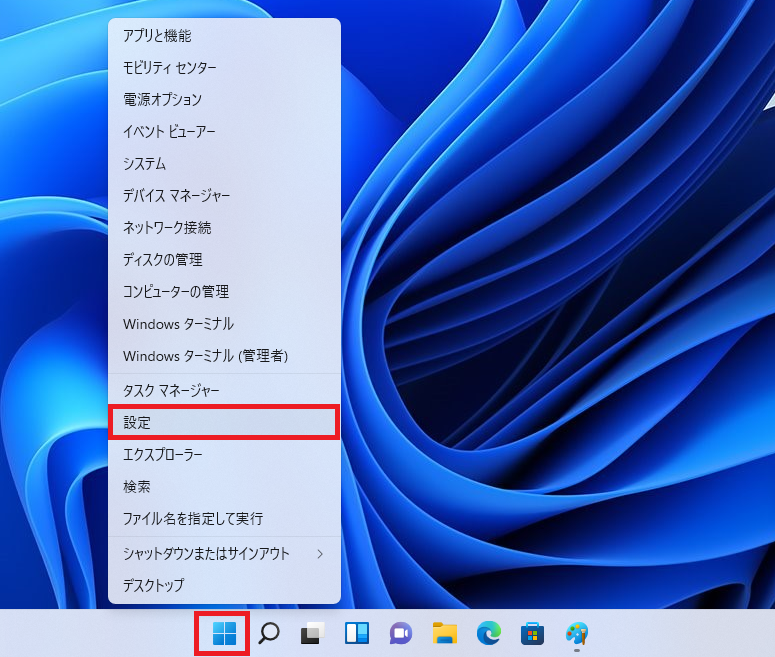775x657 pixels.
Task: Open イベント ビューアー menu item
Action: 224,131
